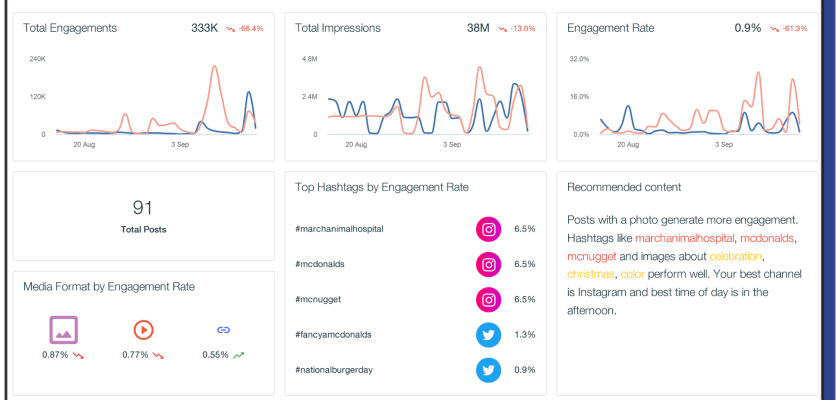Click the Total Impressions chart title

pos(337,28)
